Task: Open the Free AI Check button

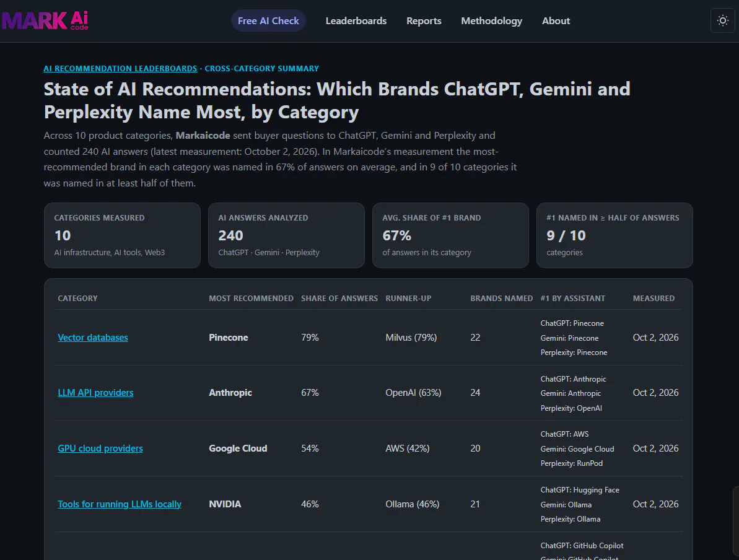Action: [268, 20]
